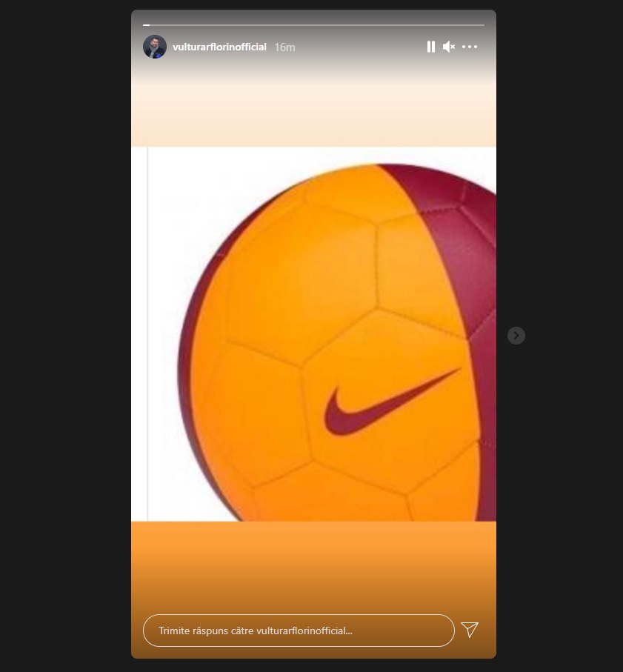The image size is (623, 672).
Task: Send reply with paper plane icon
Action: tap(470, 630)
